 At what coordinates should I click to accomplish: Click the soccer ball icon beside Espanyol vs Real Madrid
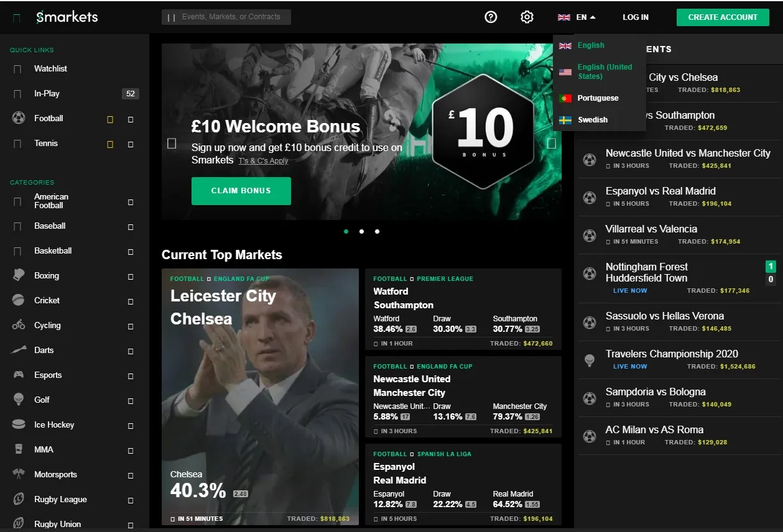(x=589, y=198)
